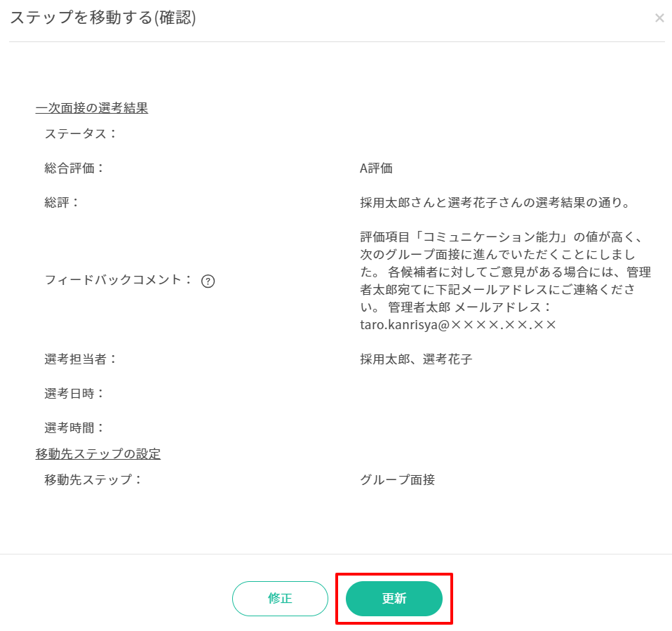Select the 移動先ステップの設定 heading
The height and width of the screenshot is (631, 672).
(98, 454)
